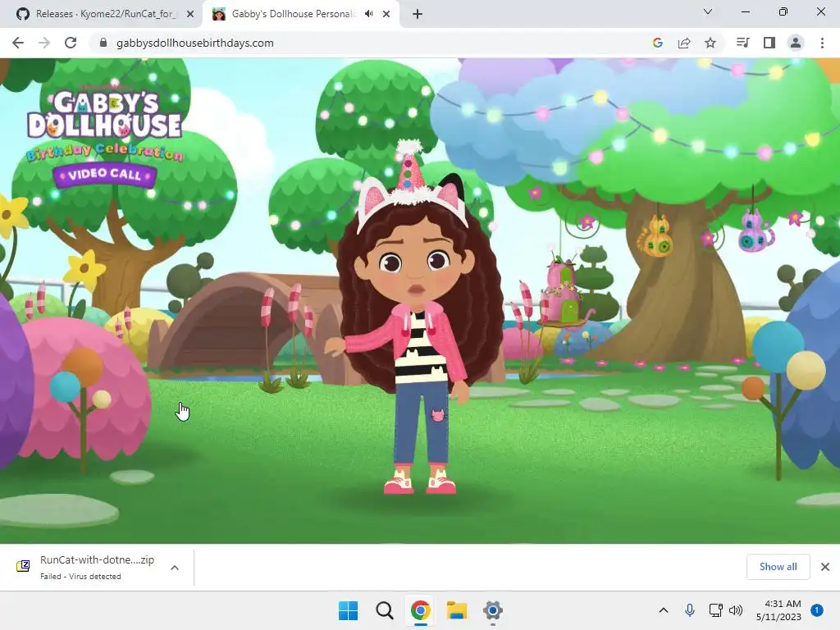This screenshot has height=630, width=840.
Task: Dismiss the downloads bar
Action: click(825, 567)
